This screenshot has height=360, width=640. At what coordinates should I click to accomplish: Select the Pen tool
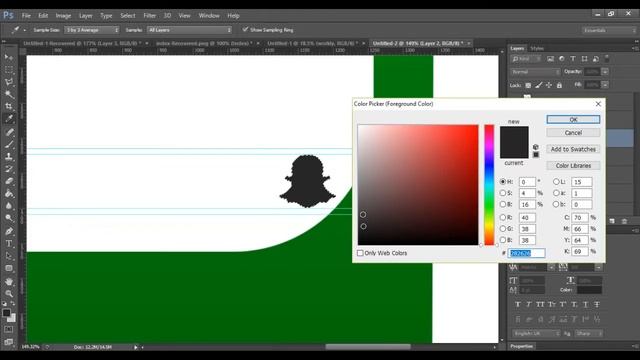[9, 231]
